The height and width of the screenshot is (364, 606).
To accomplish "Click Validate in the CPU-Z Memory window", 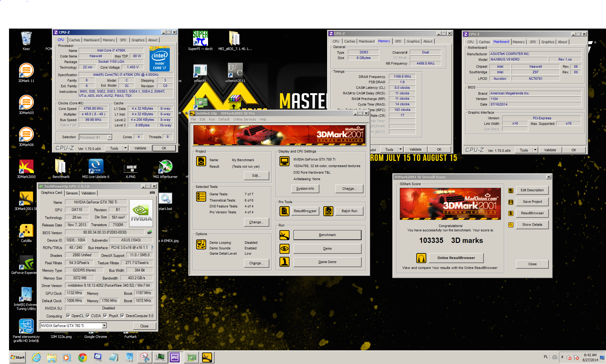I will [x=415, y=149].
